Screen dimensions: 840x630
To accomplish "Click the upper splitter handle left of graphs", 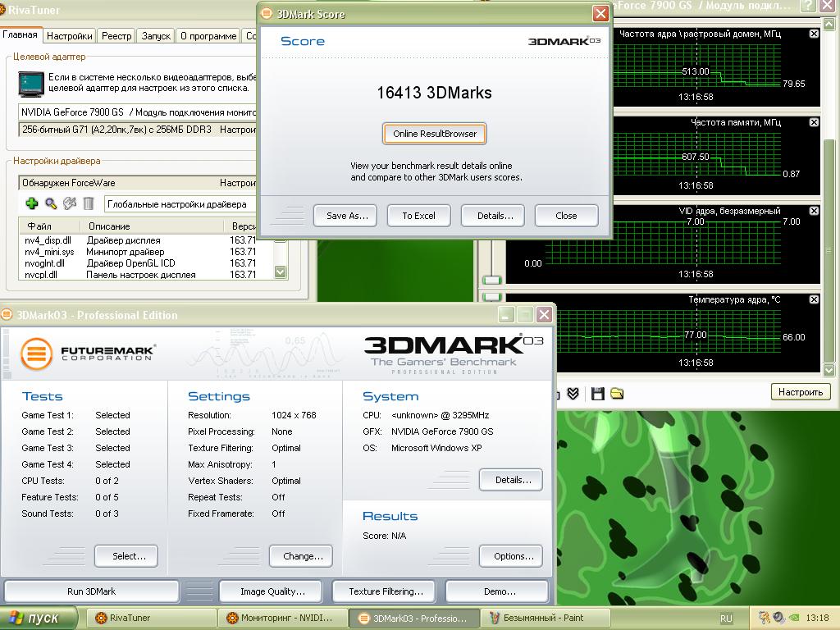I will 492,281.
